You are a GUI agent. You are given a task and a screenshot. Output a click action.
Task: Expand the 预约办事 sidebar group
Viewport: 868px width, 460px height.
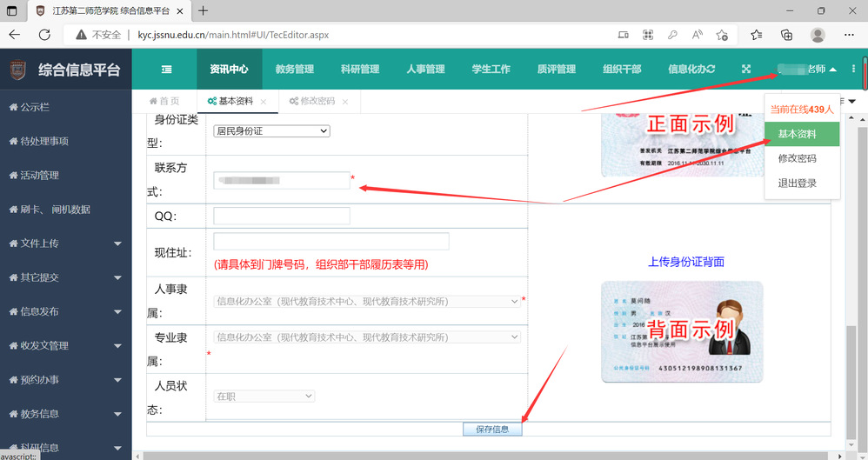click(65, 380)
